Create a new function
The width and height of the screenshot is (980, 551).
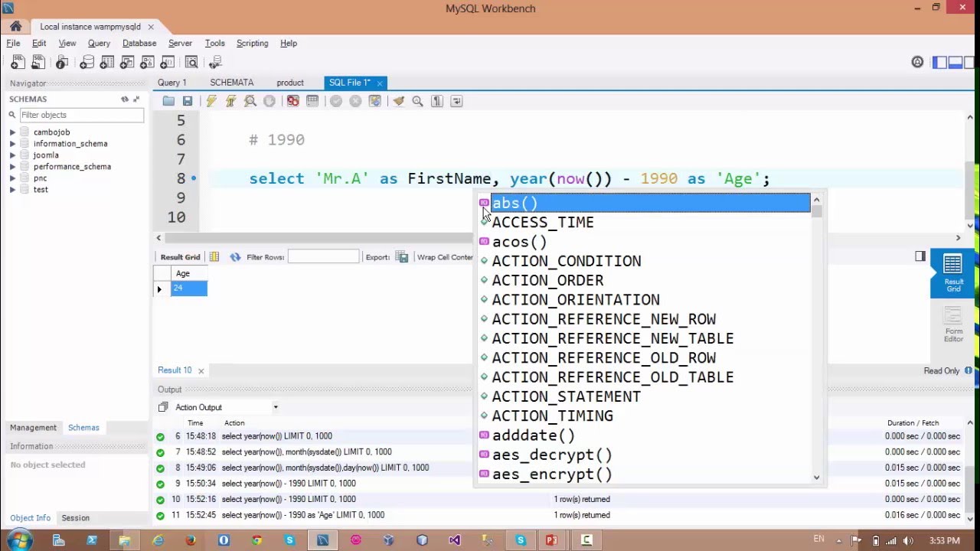tap(168, 62)
